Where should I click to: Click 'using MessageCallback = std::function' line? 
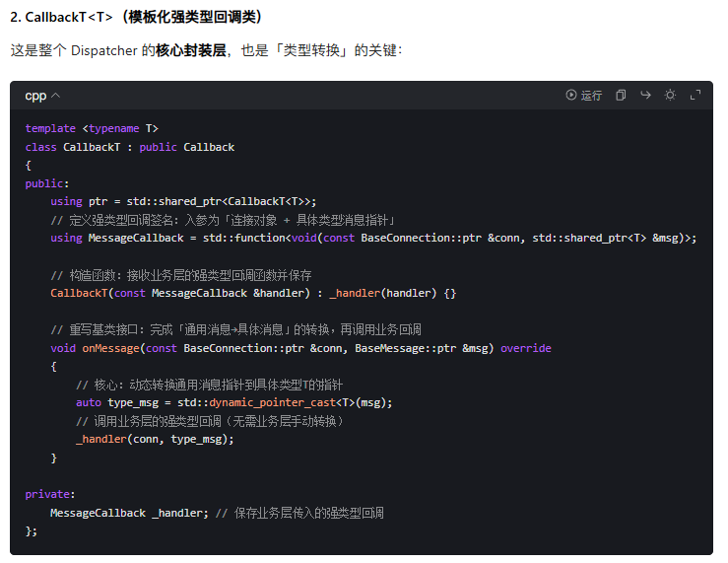click(x=373, y=238)
